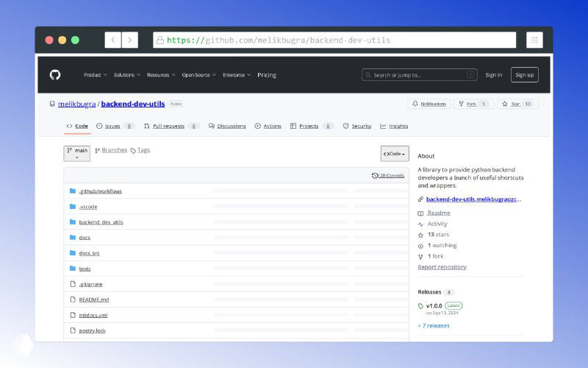Click the browser forward arrow button

click(130, 40)
